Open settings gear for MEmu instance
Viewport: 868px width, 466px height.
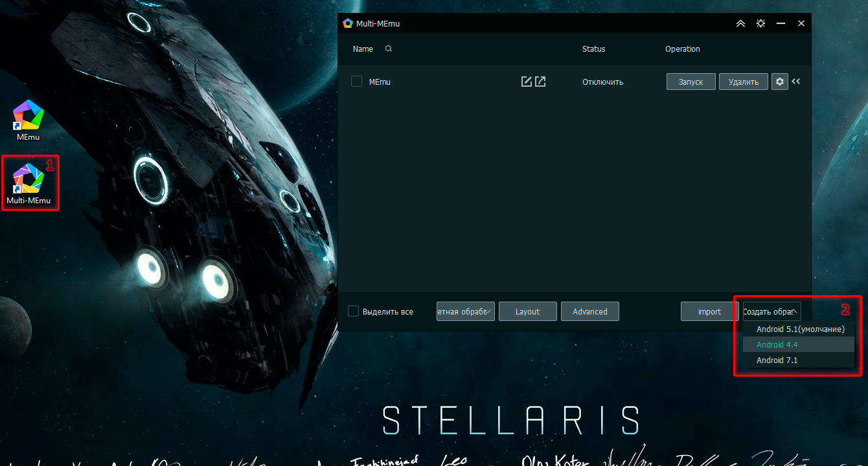(x=779, y=82)
